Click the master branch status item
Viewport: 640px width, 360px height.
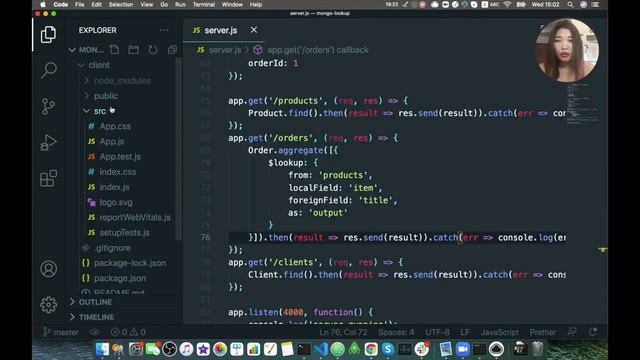point(61,332)
